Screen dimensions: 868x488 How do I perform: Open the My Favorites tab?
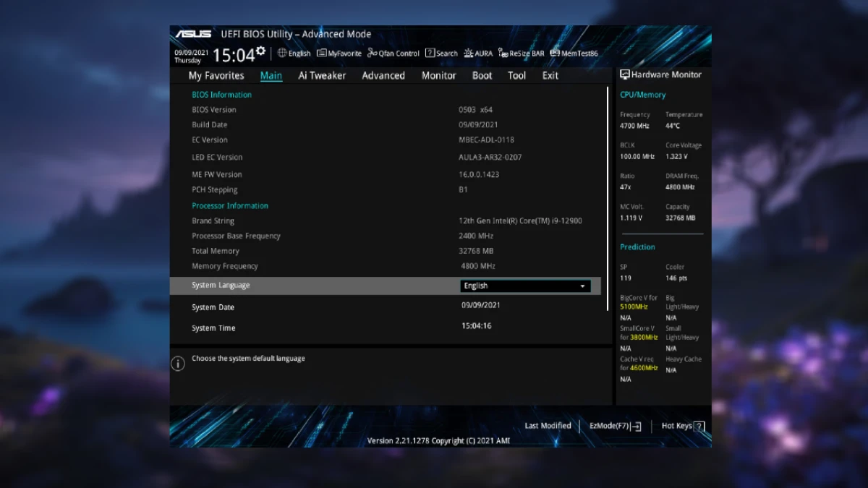(216, 75)
